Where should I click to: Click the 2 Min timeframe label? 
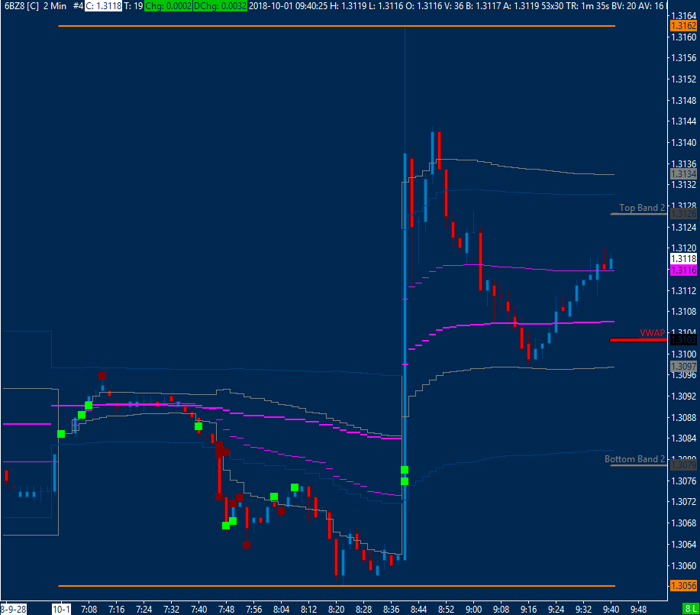click(x=55, y=6)
